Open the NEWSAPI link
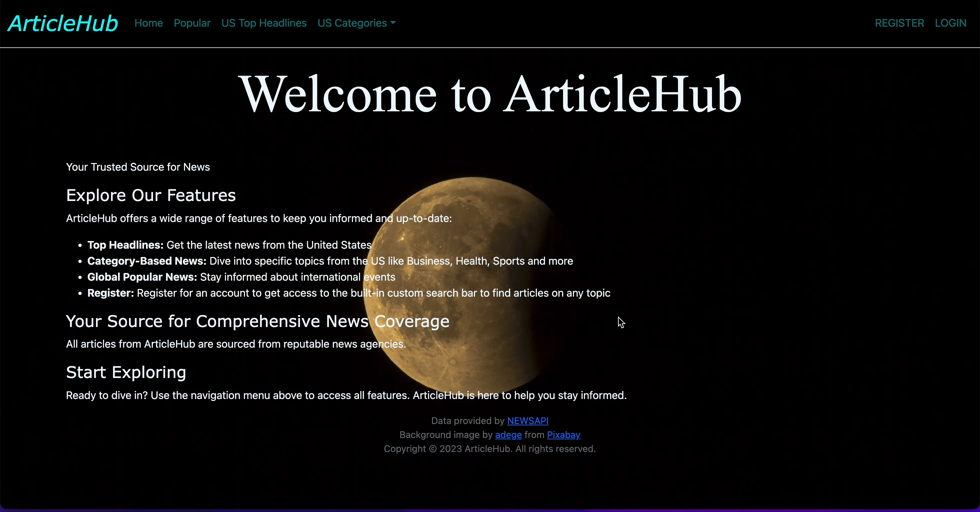The image size is (980, 512). click(x=527, y=421)
